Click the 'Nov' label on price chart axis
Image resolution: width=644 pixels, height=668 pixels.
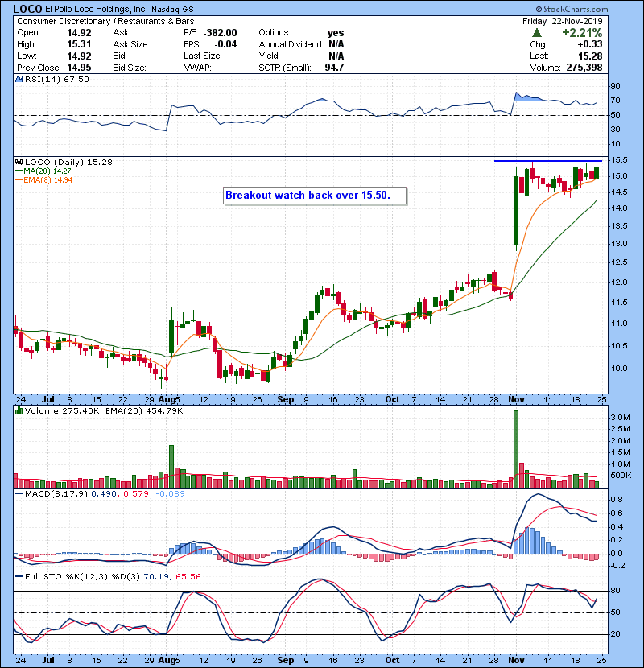click(516, 400)
